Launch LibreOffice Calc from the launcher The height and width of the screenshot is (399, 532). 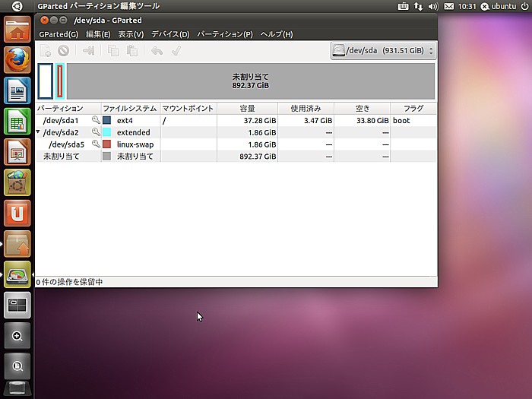coord(17,122)
